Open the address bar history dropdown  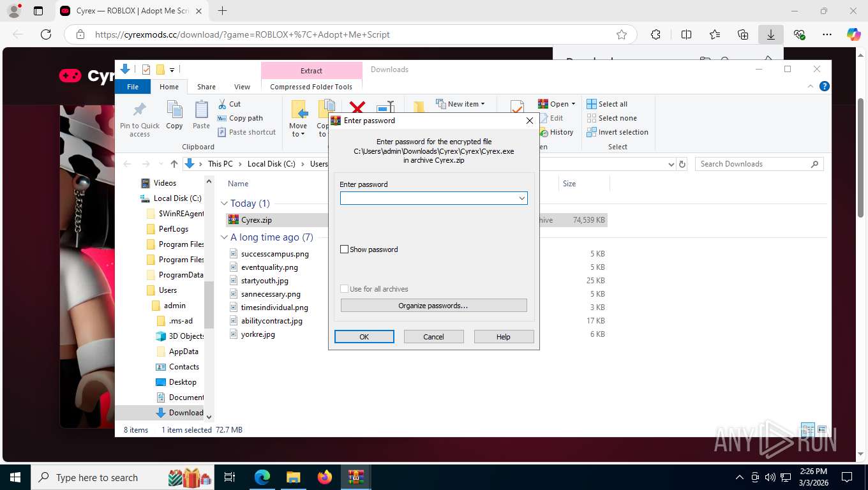671,164
